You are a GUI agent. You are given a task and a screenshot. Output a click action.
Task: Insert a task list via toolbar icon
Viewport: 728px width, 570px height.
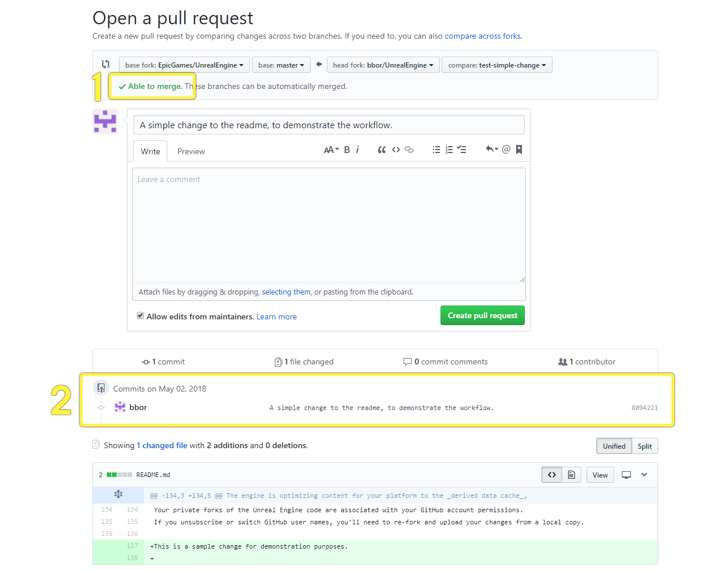click(x=462, y=149)
